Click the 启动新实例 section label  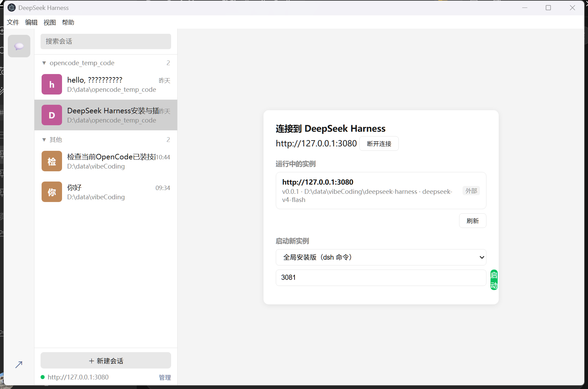point(292,241)
